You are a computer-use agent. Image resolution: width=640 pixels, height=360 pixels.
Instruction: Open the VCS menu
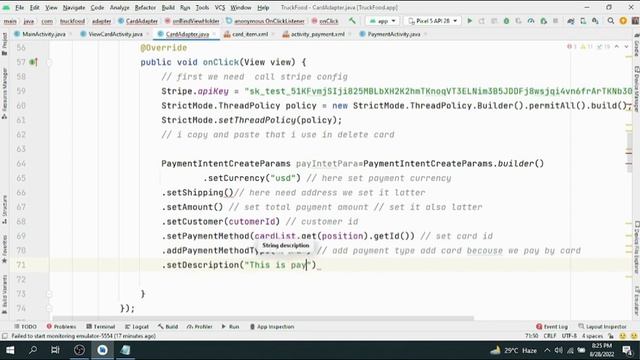220,7
